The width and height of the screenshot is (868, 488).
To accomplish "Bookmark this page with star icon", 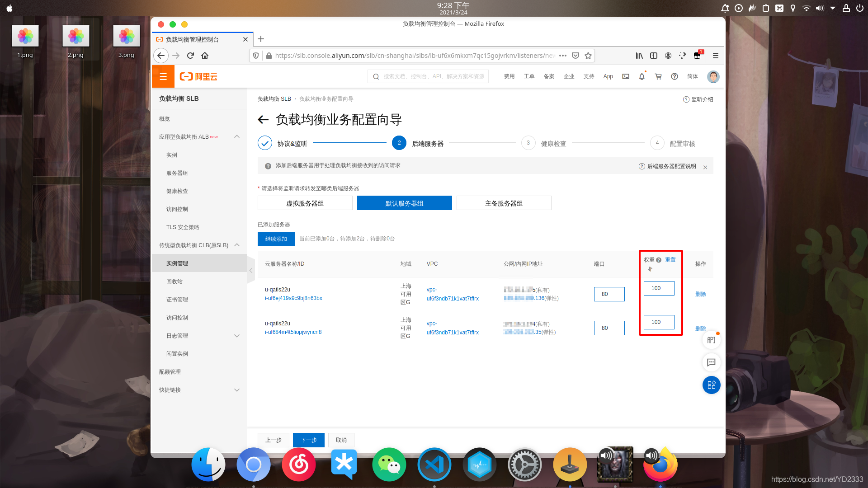I will tap(588, 56).
